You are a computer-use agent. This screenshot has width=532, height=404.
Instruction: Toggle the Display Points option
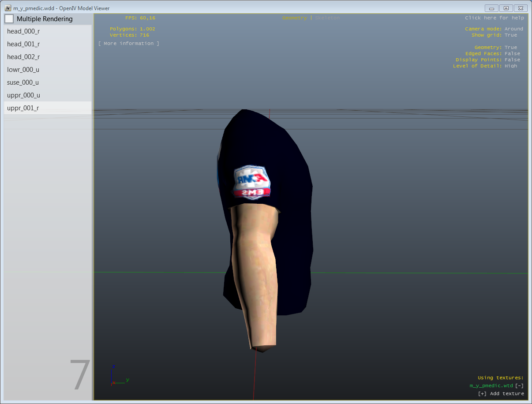pos(512,60)
